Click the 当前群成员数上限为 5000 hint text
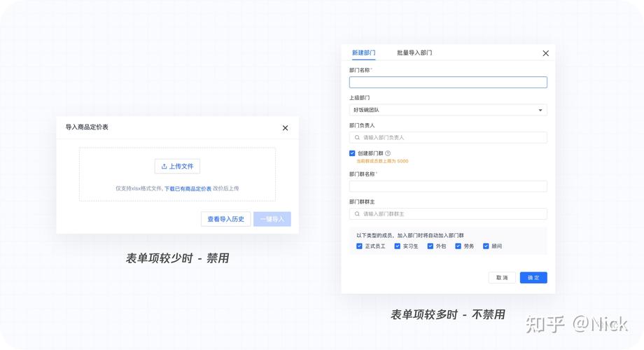644x350 pixels. 382,161
